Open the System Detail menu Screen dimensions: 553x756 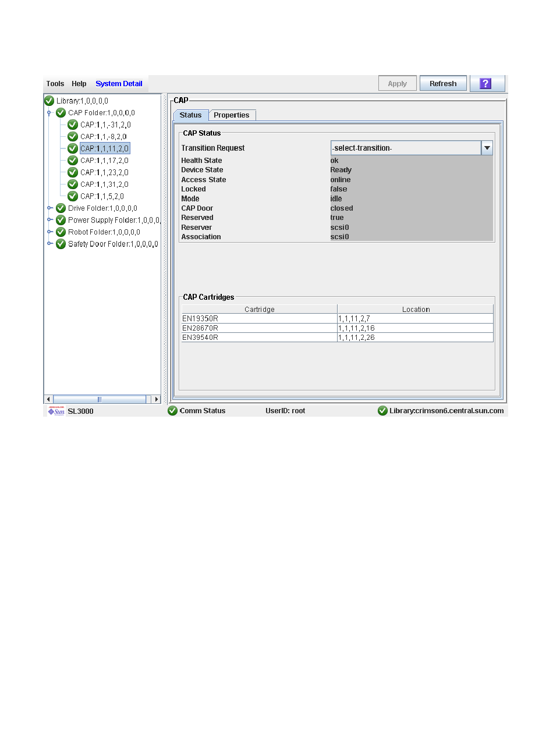[x=119, y=84]
